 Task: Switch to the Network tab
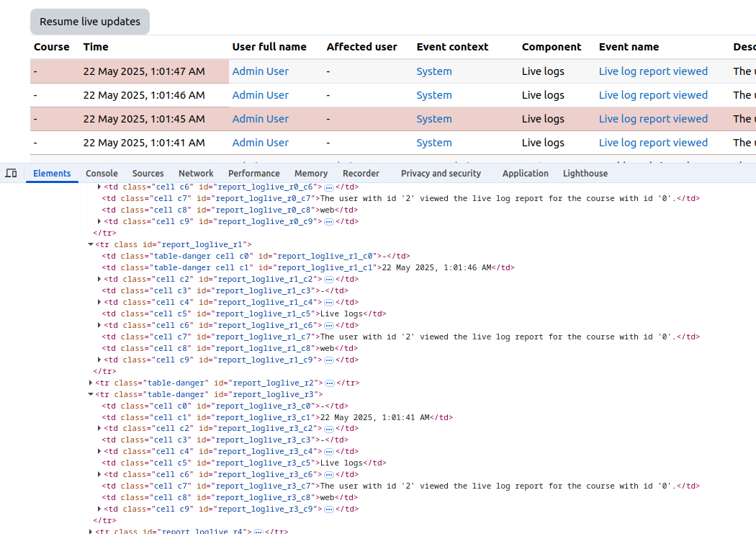196,173
